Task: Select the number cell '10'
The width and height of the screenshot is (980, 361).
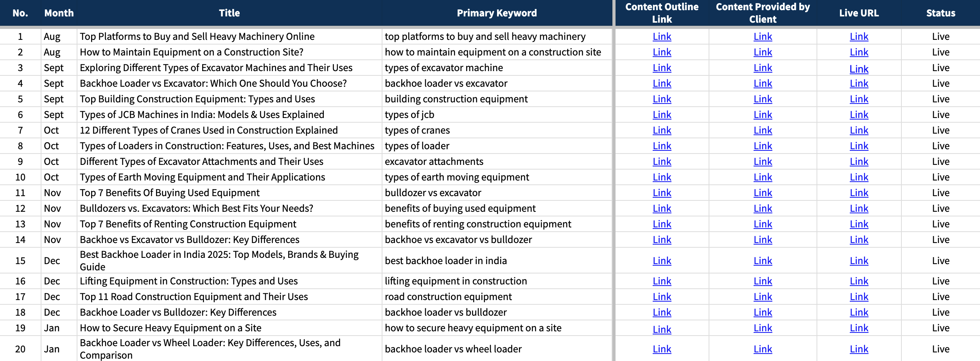Action: coord(20,177)
